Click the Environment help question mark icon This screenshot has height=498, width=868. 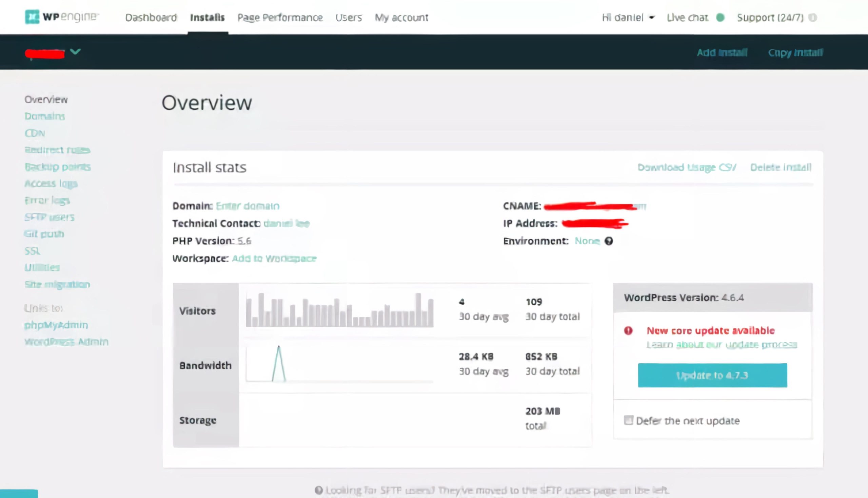click(610, 241)
